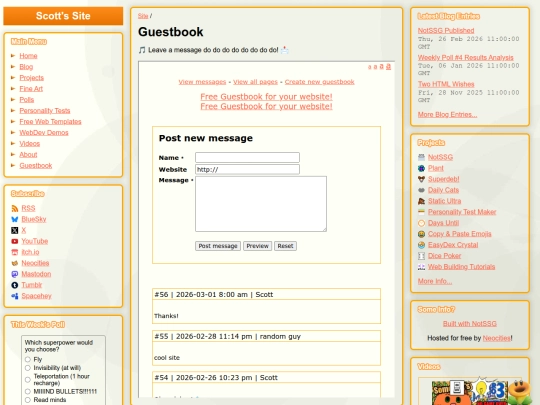Screen dimensions: 540x405
Task: Open the View all pages link
Action: (x=255, y=82)
